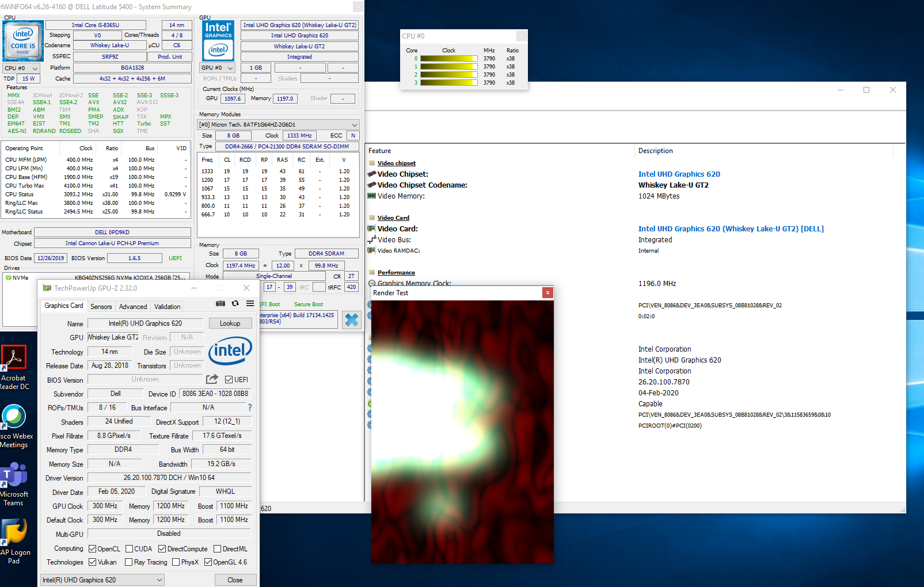Open GPU selection dropdown at GPU-Z bottom
The height and width of the screenshot is (587, 924).
click(x=103, y=580)
